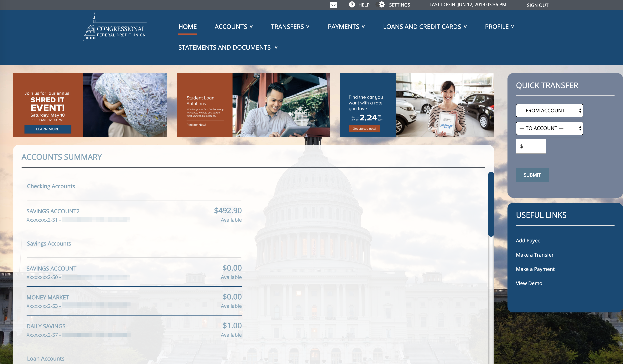Open the messages envelope icon
Screen dimensions: 623x364
click(x=333, y=5)
